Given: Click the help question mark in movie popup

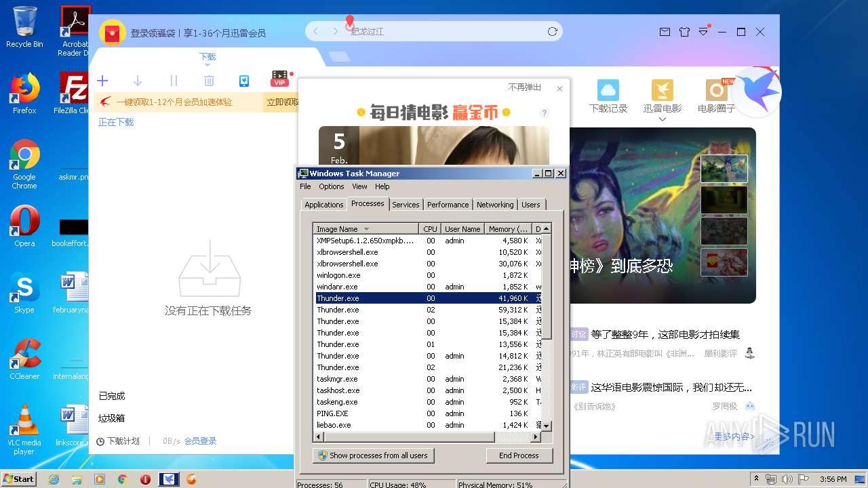Looking at the screenshot, I should click(544, 113).
